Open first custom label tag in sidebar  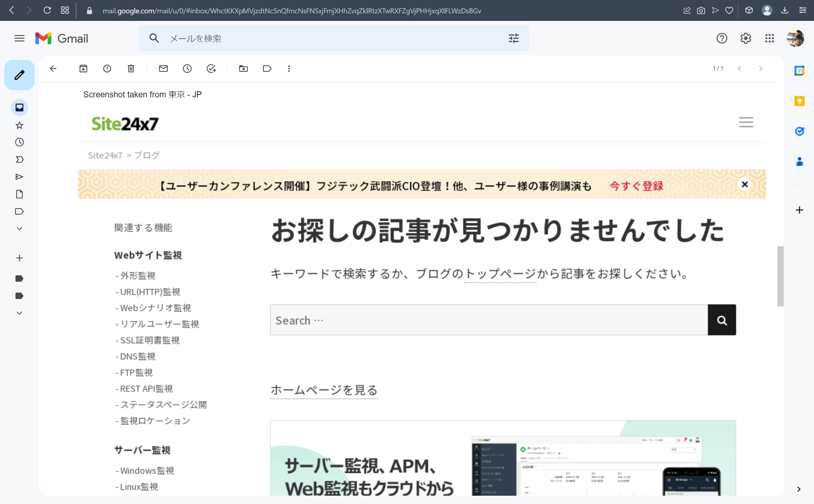[x=19, y=279]
